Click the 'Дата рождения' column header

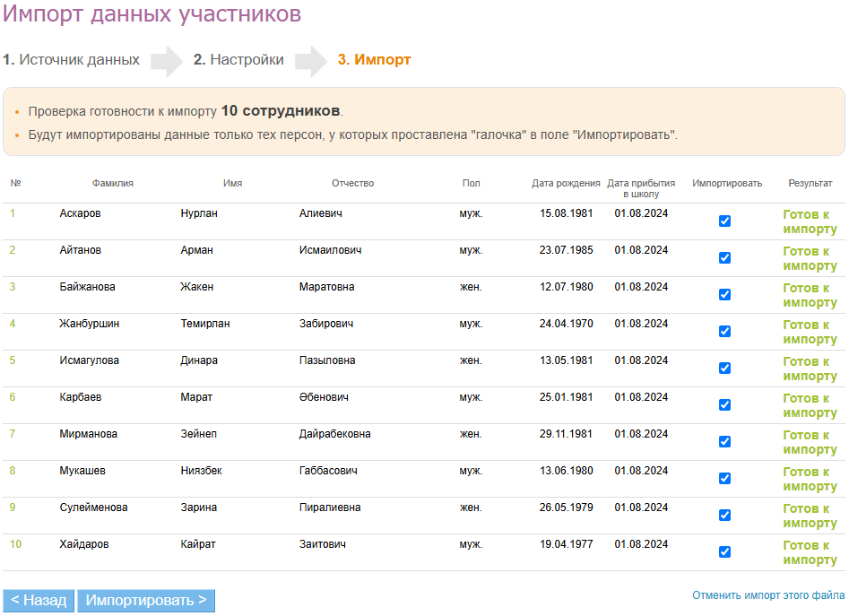coord(566,183)
